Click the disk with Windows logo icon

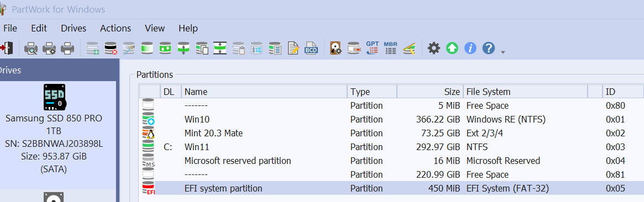point(256,49)
